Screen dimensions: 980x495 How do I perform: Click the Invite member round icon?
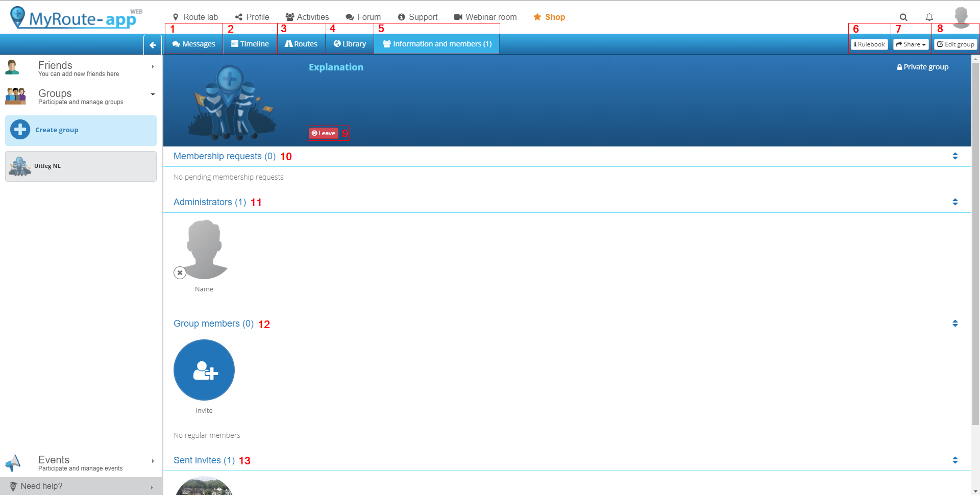pos(204,370)
